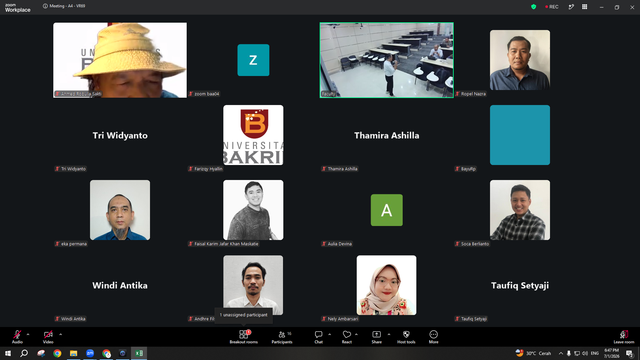Image resolution: width=640 pixels, height=360 pixels.
Task: Open the More options menu
Action: pos(433,337)
